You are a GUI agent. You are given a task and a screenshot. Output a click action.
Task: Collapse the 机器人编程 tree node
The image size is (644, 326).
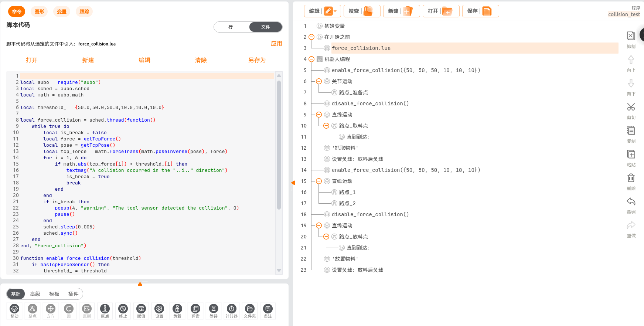pos(311,59)
